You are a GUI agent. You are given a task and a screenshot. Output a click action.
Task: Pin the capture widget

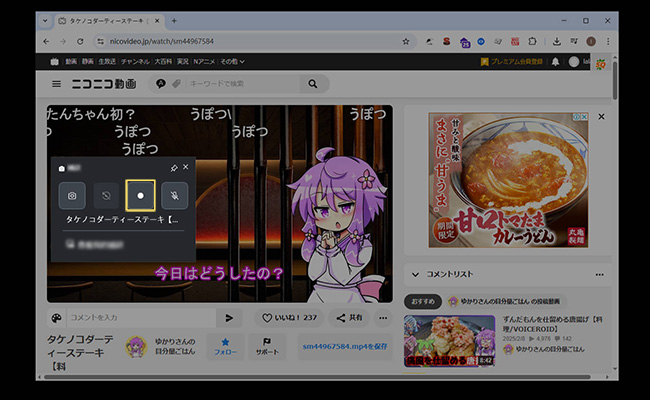click(174, 168)
